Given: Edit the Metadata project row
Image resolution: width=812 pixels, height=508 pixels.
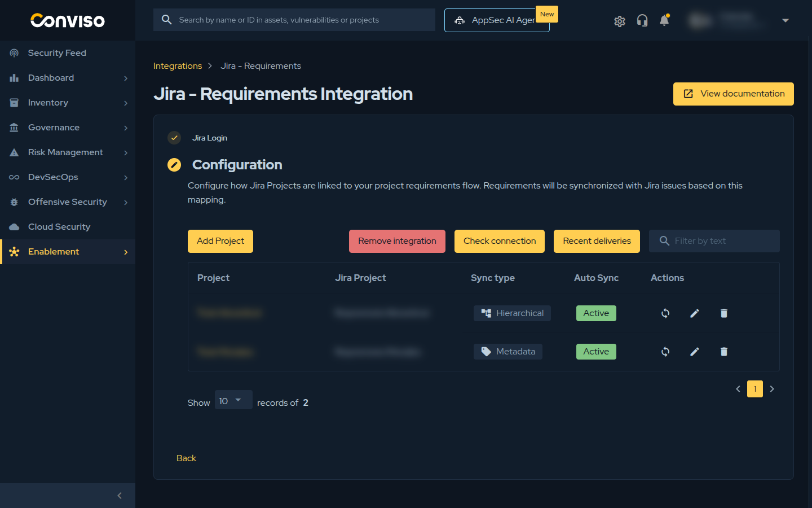Looking at the screenshot, I should coord(695,352).
